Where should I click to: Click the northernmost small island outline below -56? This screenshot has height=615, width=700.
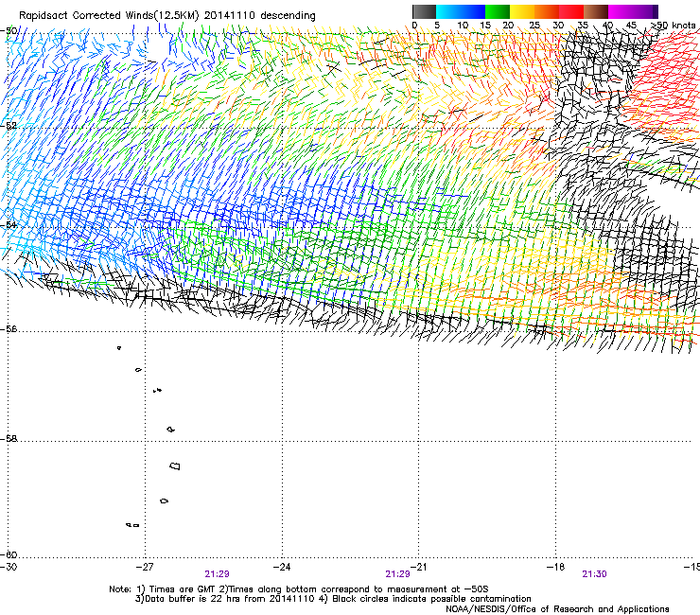pos(119,348)
